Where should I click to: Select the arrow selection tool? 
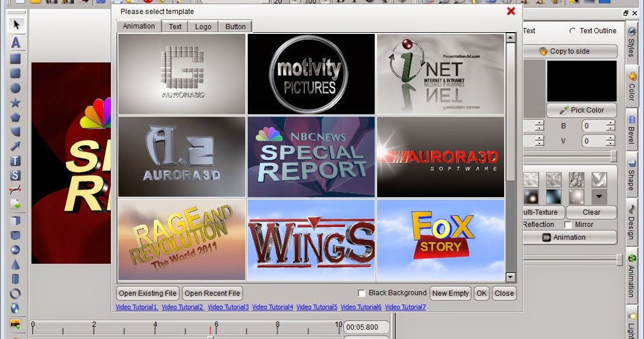click(17, 25)
